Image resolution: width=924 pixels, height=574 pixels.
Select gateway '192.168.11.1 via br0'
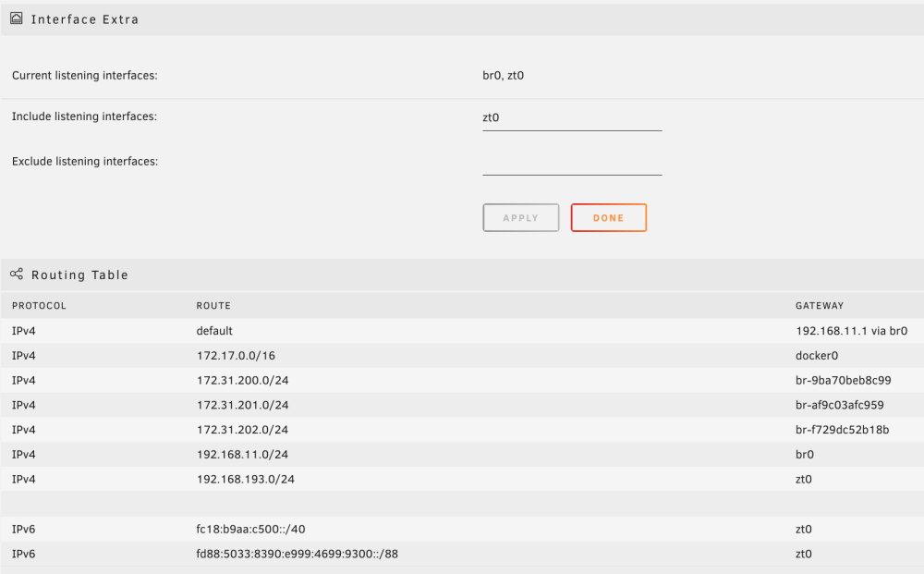852,331
